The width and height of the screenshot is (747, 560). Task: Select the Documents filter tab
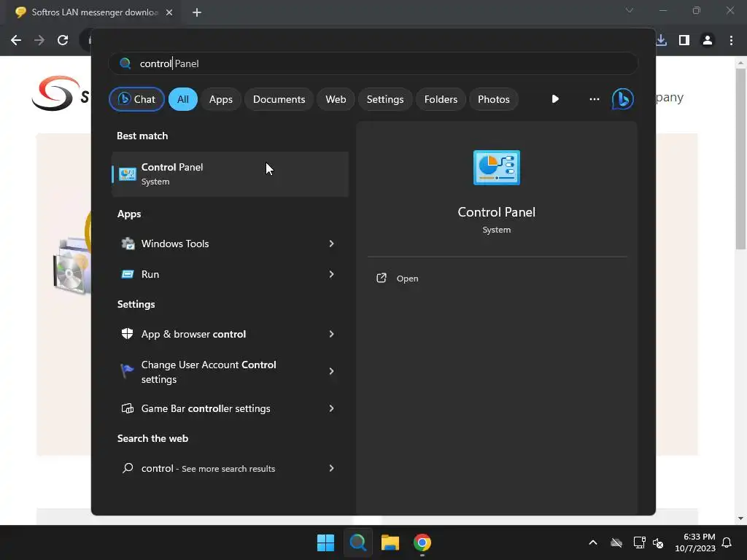pos(279,99)
